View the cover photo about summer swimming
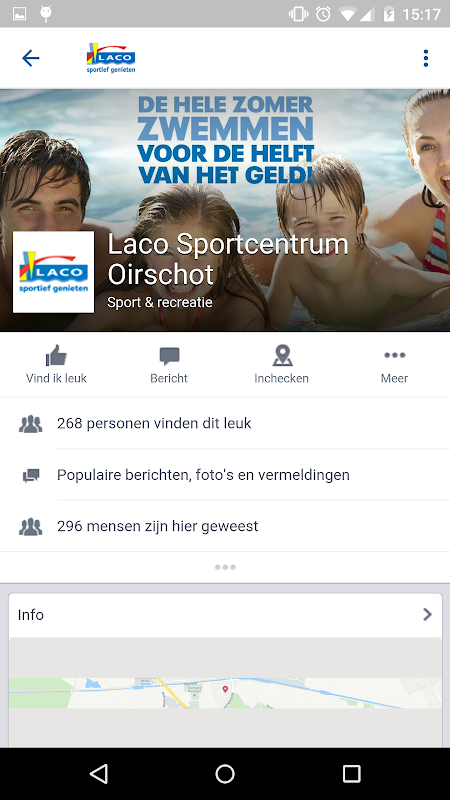Image resolution: width=450 pixels, height=800 pixels. coord(225,153)
